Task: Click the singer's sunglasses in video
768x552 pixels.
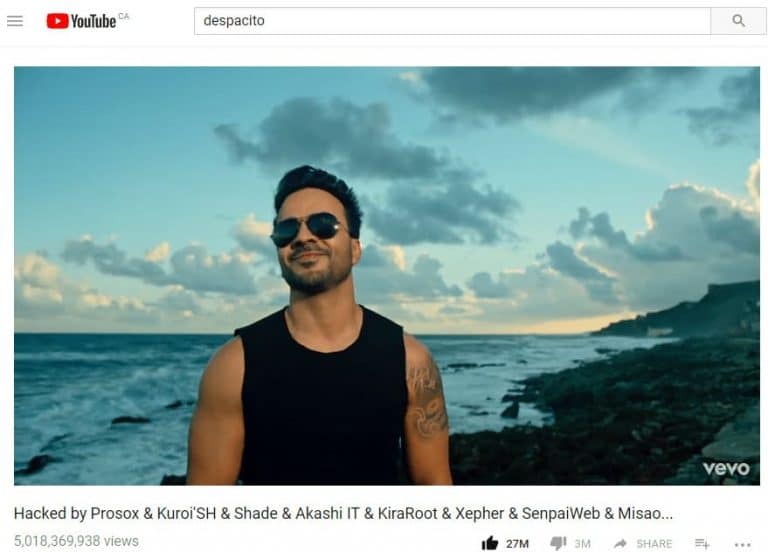Action: (x=306, y=229)
